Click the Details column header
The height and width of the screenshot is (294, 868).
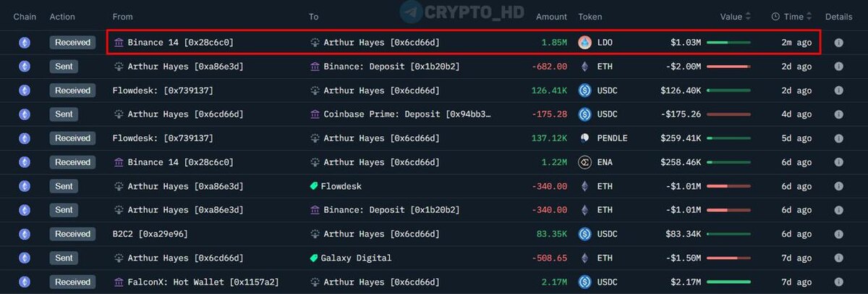click(839, 17)
